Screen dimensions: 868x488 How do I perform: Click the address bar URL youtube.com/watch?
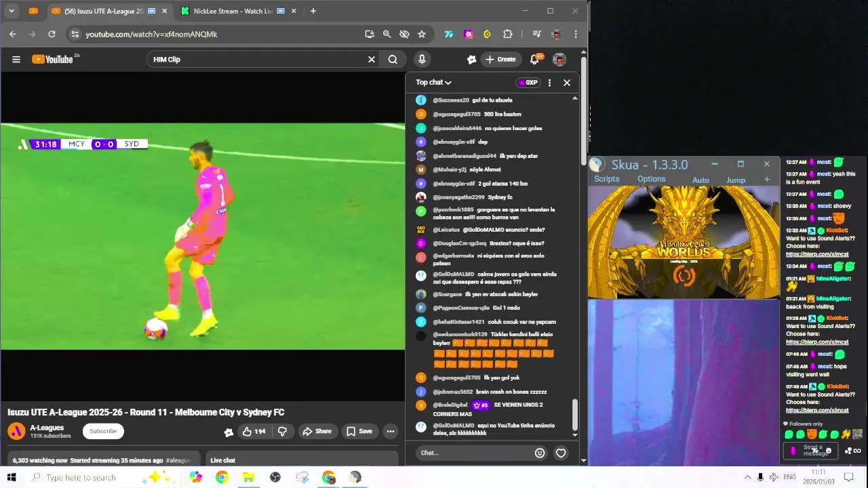click(151, 34)
